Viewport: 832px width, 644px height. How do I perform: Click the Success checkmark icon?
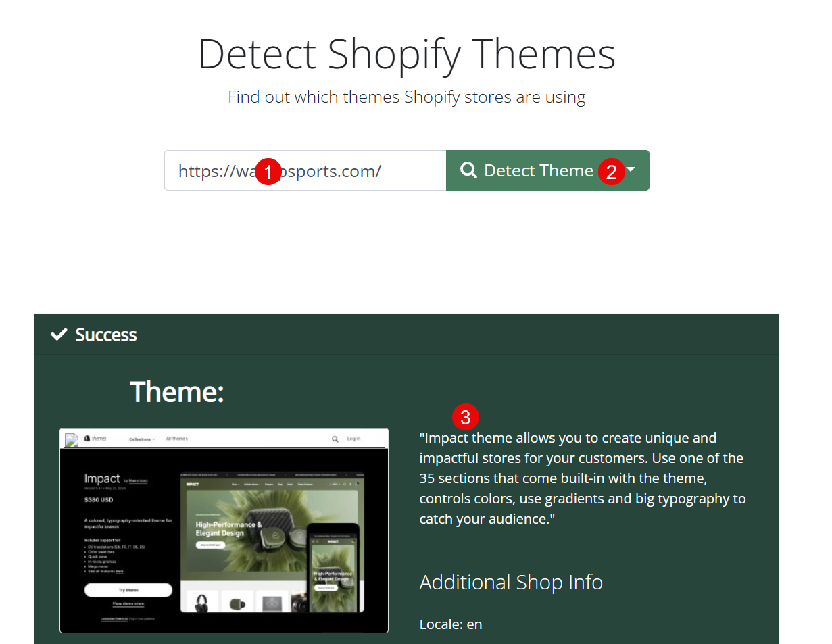(59, 334)
